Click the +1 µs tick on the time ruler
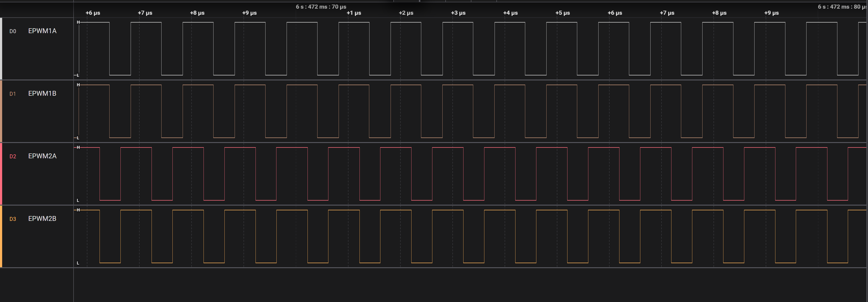 (354, 13)
